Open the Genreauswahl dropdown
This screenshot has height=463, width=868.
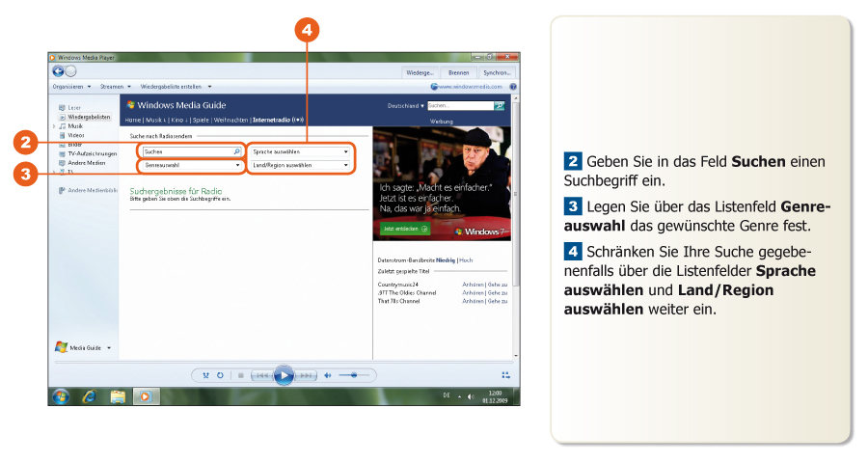pyautogui.click(x=189, y=165)
